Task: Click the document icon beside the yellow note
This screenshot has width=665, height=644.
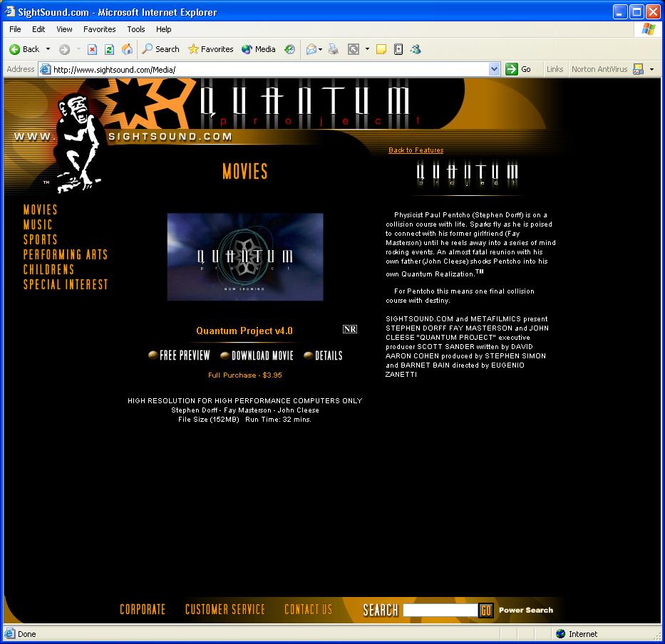Action: 398,49
